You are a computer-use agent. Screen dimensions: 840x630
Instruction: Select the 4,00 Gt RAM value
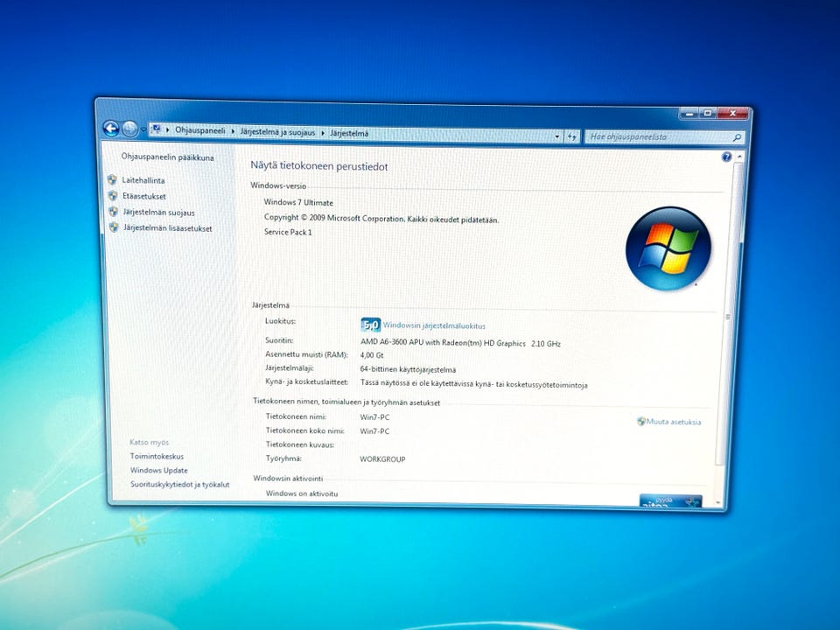coord(372,355)
